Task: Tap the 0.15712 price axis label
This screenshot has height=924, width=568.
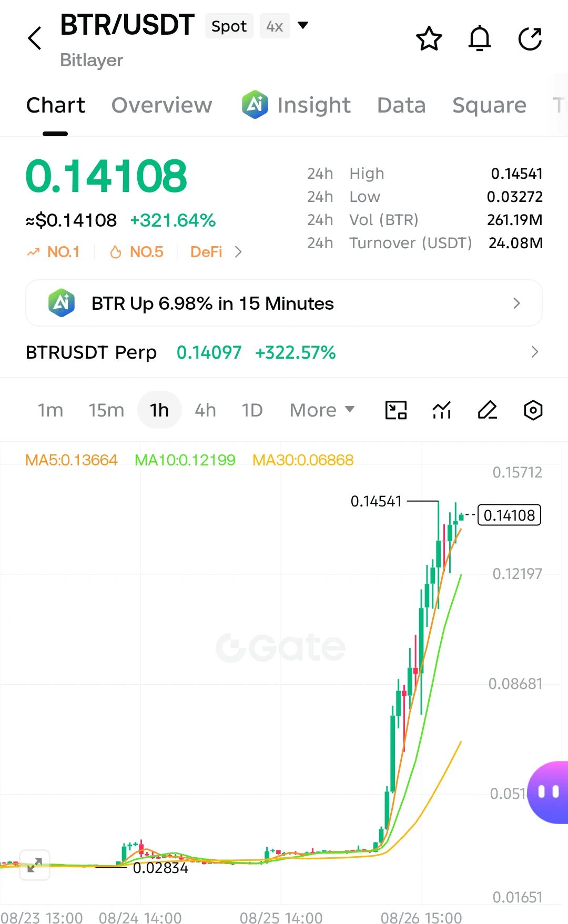Action: pyautogui.click(x=517, y=472)
